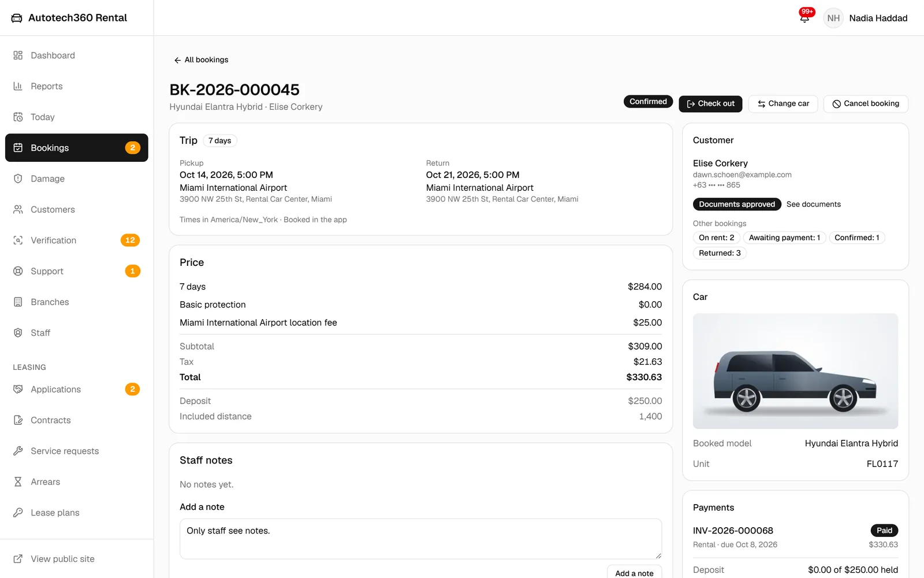Image resolution: width=924 pixels, height=578 pixels.
Task: Click the On rent: 2 chip
Action: pos(717,238)
